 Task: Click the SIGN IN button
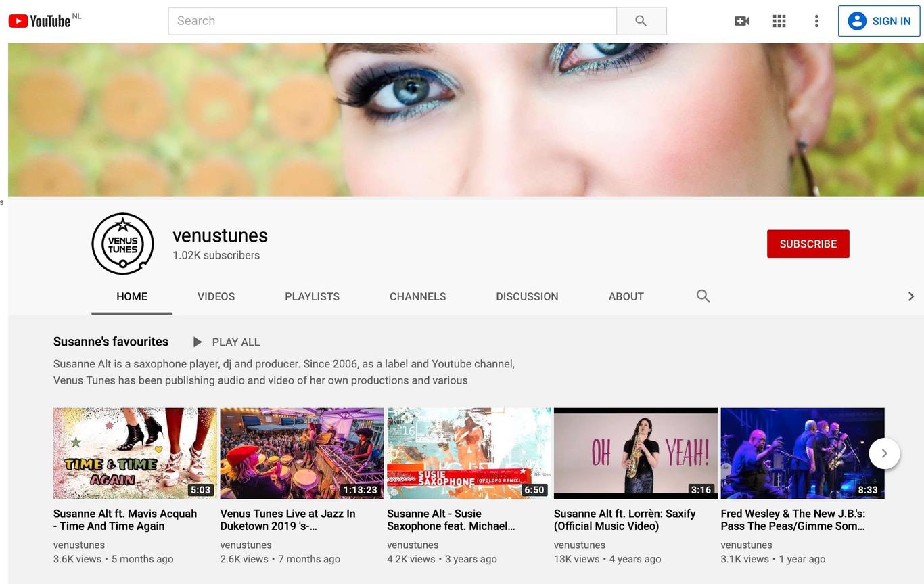click(x=879, y=21)
